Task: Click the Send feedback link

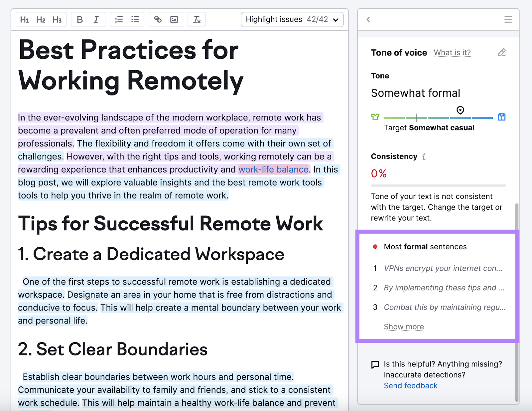Action: tap(410, 385)
